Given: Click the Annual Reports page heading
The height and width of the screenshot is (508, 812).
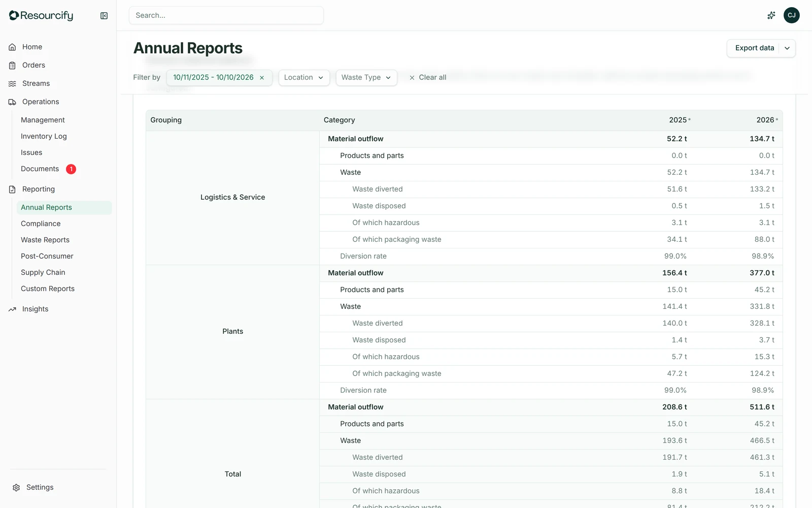Looking at the screenshot, I should coord(188,48).
